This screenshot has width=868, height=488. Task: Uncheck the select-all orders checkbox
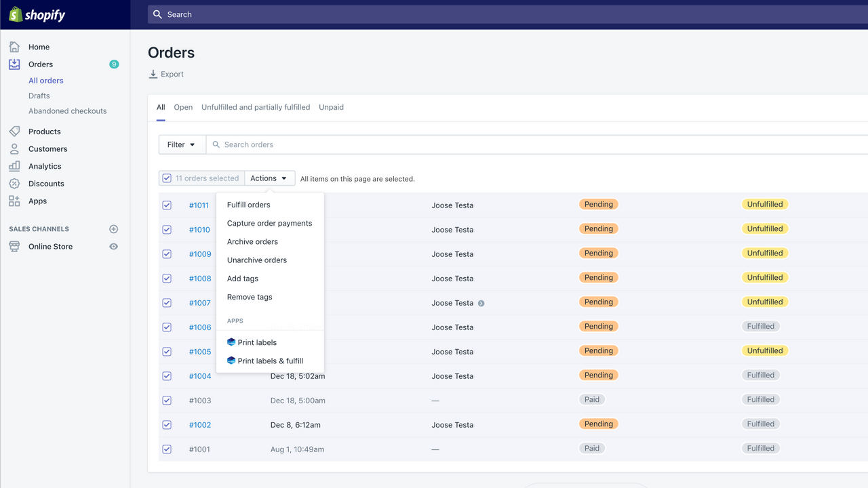point(167,178)
